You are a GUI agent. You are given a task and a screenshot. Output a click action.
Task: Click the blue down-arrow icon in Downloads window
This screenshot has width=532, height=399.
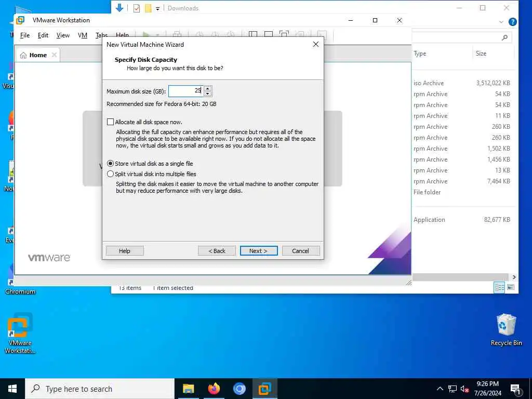click(x=119, y=8)
